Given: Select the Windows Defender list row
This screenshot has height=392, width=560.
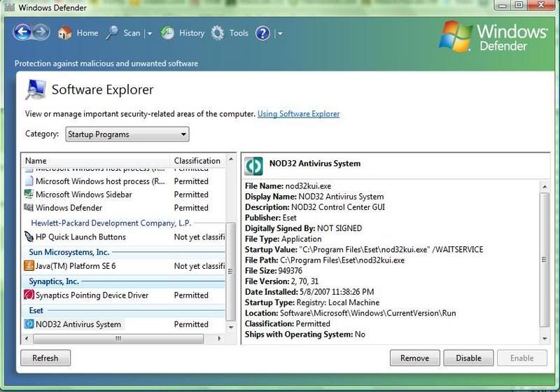Looking at the screenshot, I should (x=124, y=207).
